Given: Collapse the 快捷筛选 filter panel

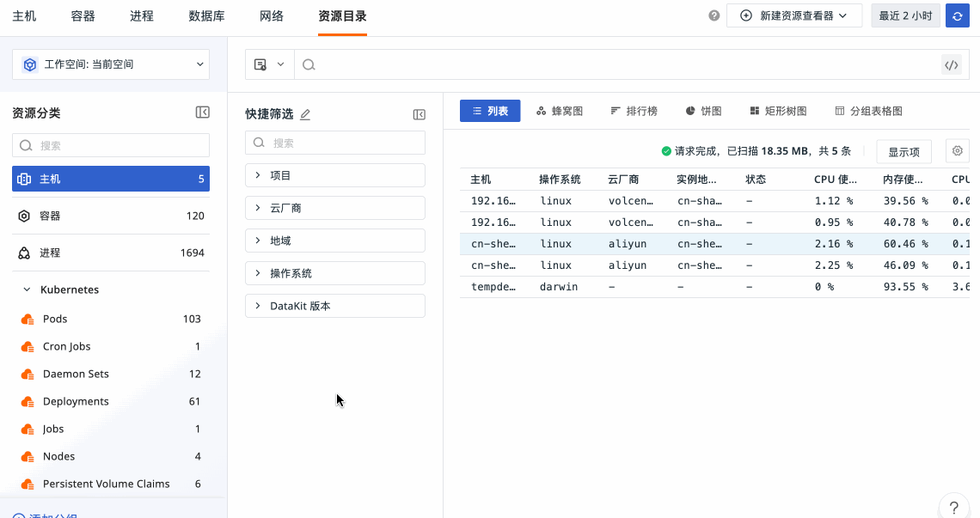Looking at the screenshot, I should tap(419, 114).
